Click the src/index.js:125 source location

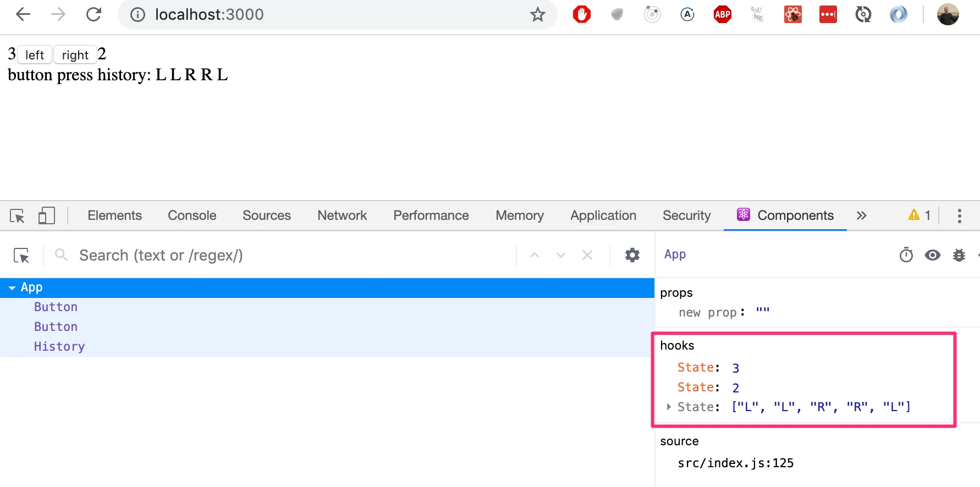(736, 463)
